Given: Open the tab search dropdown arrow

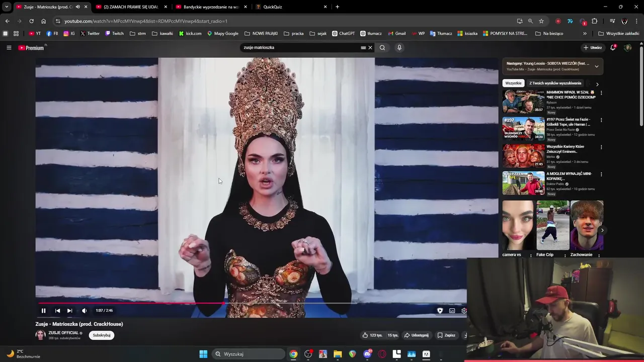Looking at the screenshot, I should point(7,7).
